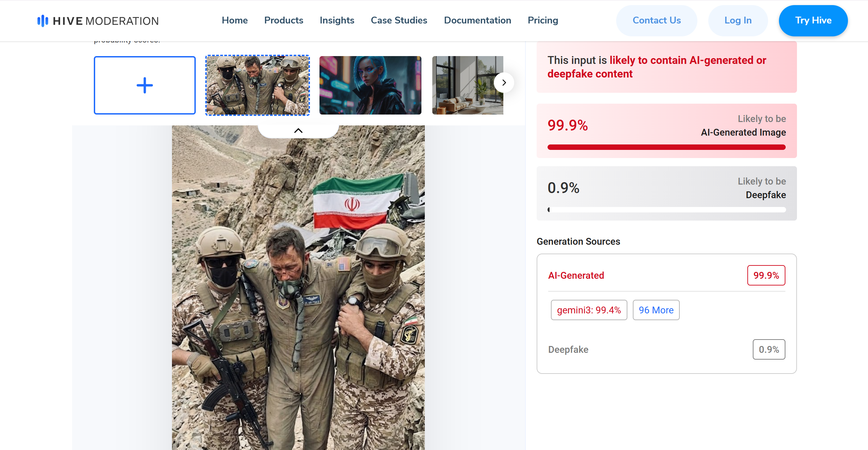
Task: Collapse the thumbnail tray with up chevron
Action: [x=298, y=131]
